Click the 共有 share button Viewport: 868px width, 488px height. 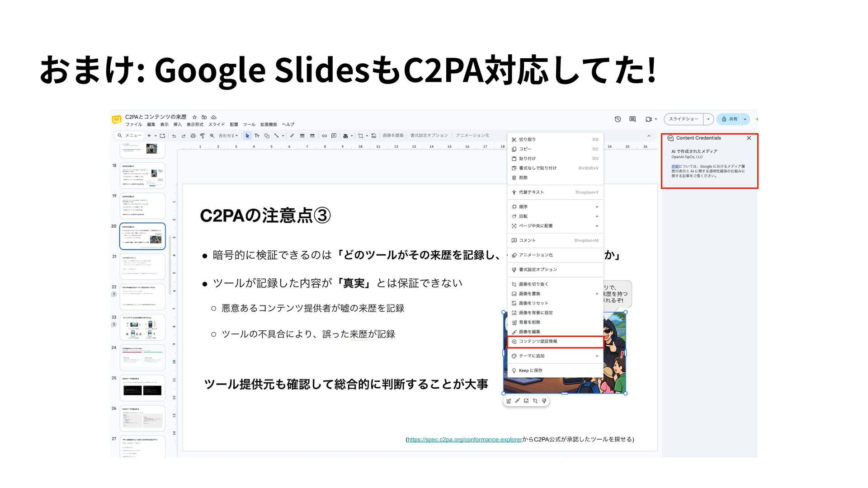(729, 119)
